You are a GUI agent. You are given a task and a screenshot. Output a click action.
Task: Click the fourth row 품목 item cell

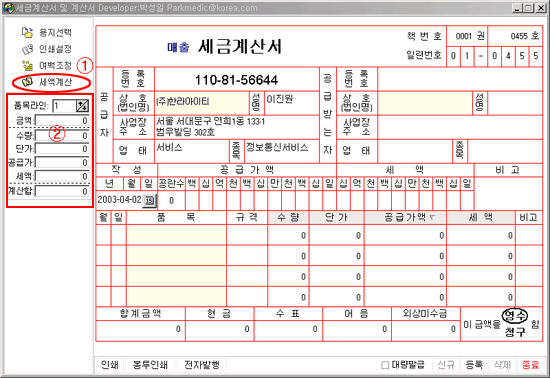[176, 297]
